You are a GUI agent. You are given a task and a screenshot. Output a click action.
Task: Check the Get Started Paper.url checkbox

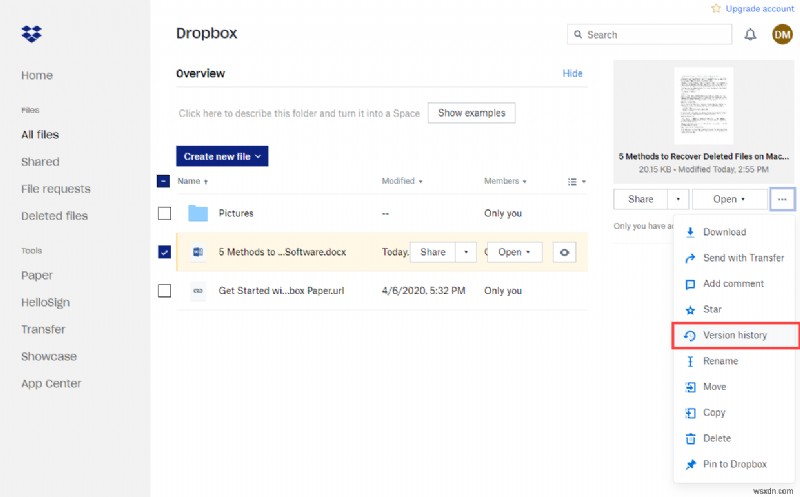pos(164,291)
